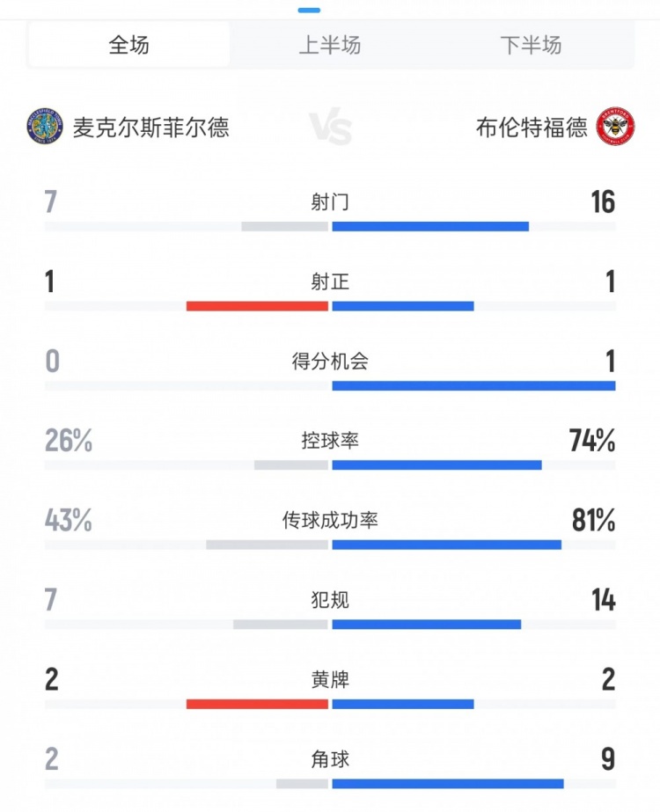Screen dimensions: 660x812
Task: Click the 传球成功率 stat label
Action: 330,521
